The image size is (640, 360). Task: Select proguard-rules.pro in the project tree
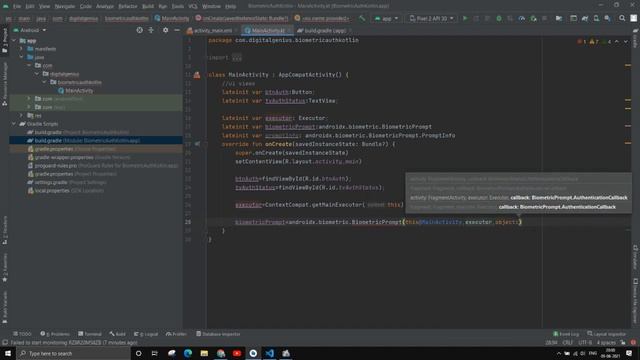click(102, 166)
